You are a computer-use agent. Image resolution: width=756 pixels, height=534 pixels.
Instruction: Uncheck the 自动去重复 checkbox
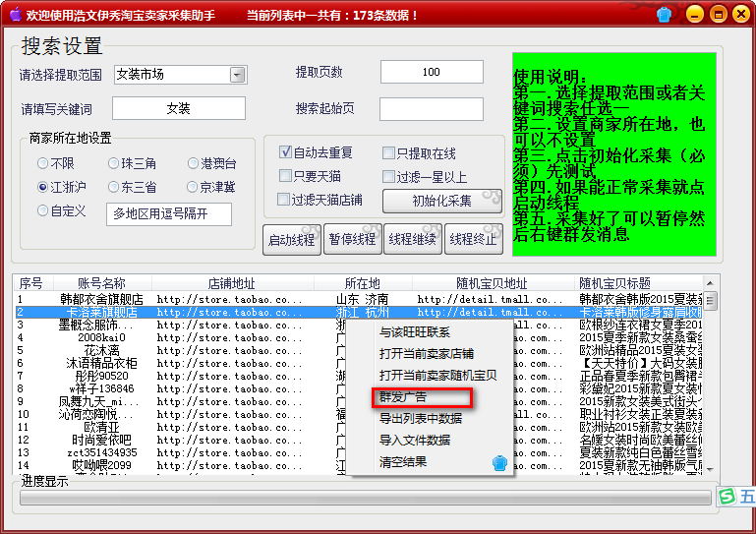[285, 152]
